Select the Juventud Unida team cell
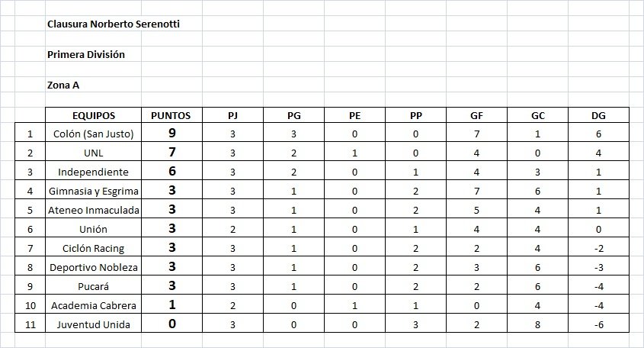 [93, 324]
